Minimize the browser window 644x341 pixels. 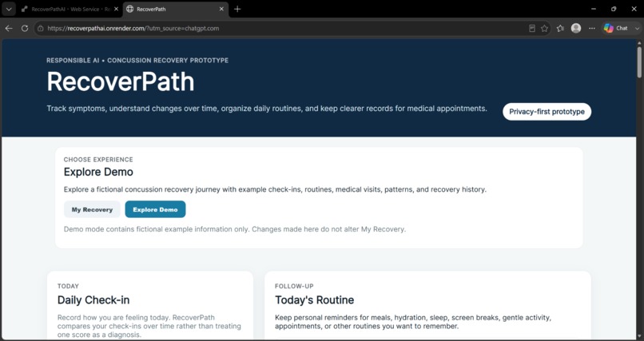coord(594,9)
